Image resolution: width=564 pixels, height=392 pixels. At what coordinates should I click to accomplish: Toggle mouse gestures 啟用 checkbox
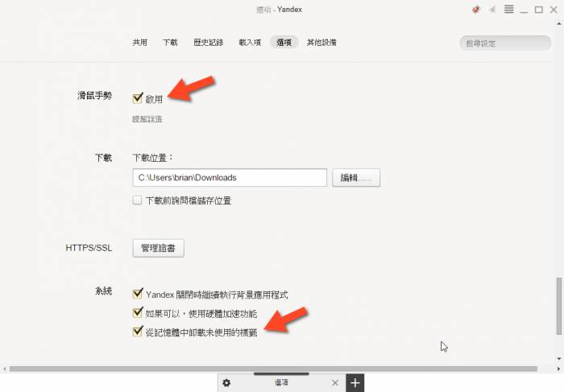(138, 97)
